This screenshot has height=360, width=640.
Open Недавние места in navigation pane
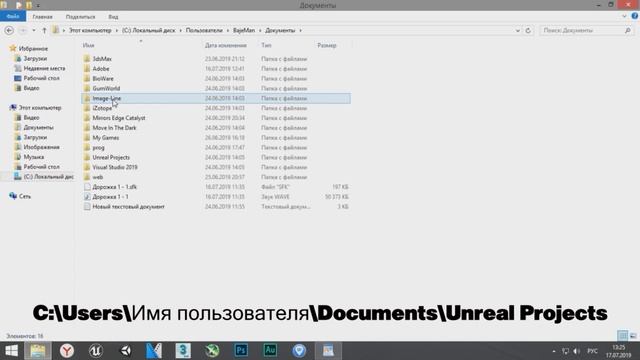pyautogui.click(x=44, y=68)
